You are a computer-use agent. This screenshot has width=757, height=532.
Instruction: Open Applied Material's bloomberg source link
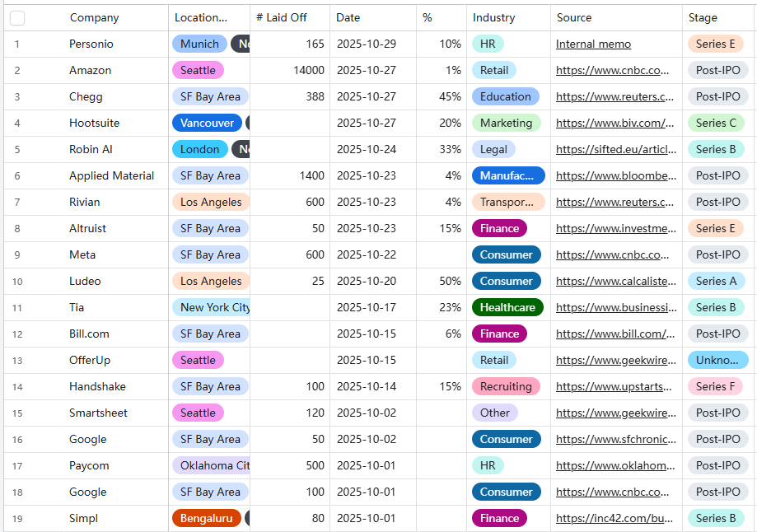point(616,175)
